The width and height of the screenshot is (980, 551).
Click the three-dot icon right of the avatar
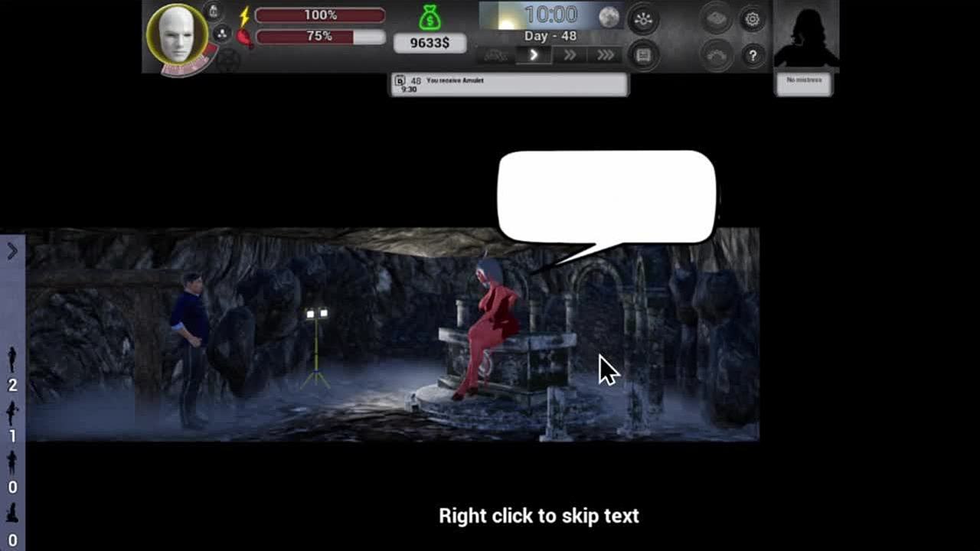coord(221,33)
